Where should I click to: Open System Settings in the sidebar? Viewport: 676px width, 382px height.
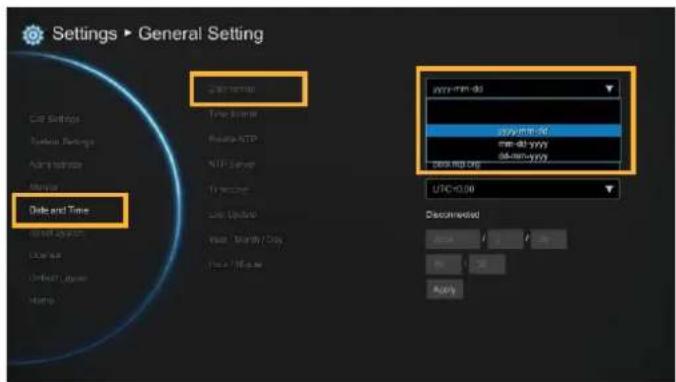[62, 142]
